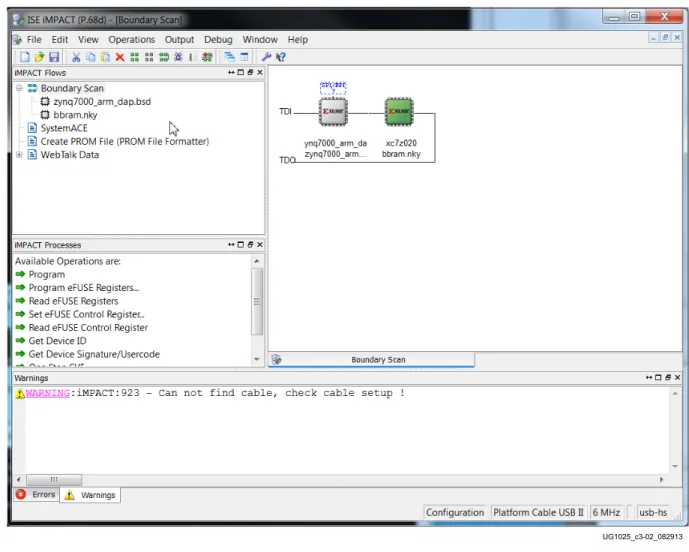Click the red X Delete icon
The height and width of the screenshot is (552, 689).
120,57
